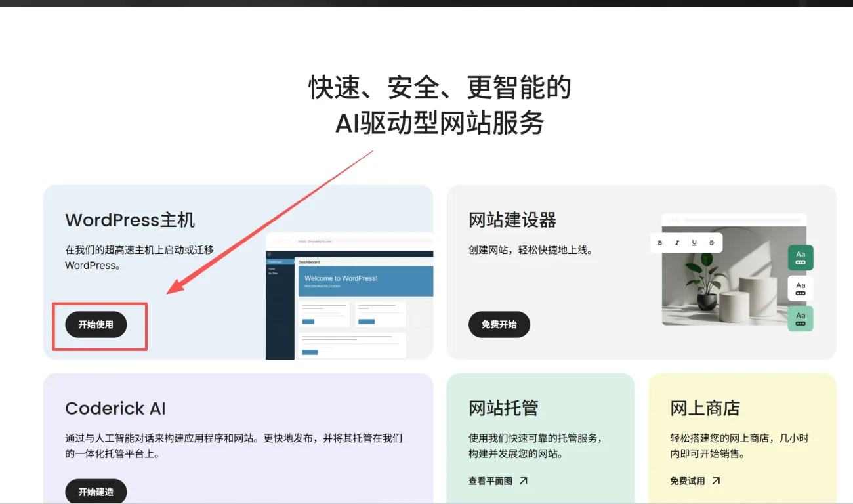
Task: Click the strikethrough S icon in the builder preview
Action: (x=712, y=243)
